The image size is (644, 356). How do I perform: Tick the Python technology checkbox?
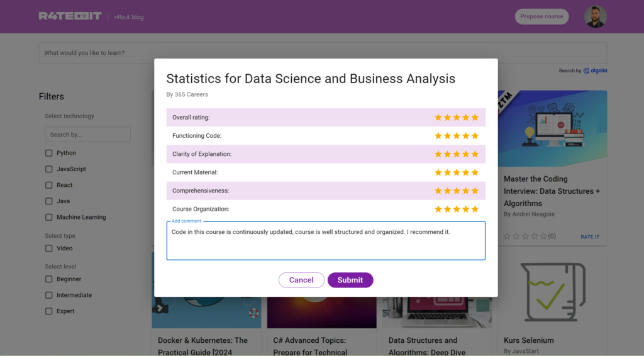pyautogui.click(x=49, y=153)
